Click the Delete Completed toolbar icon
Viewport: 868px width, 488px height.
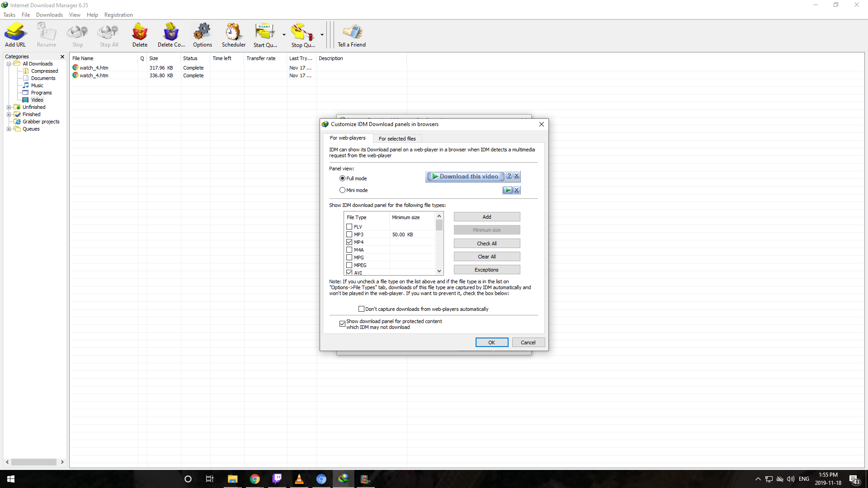click(171, 35)
